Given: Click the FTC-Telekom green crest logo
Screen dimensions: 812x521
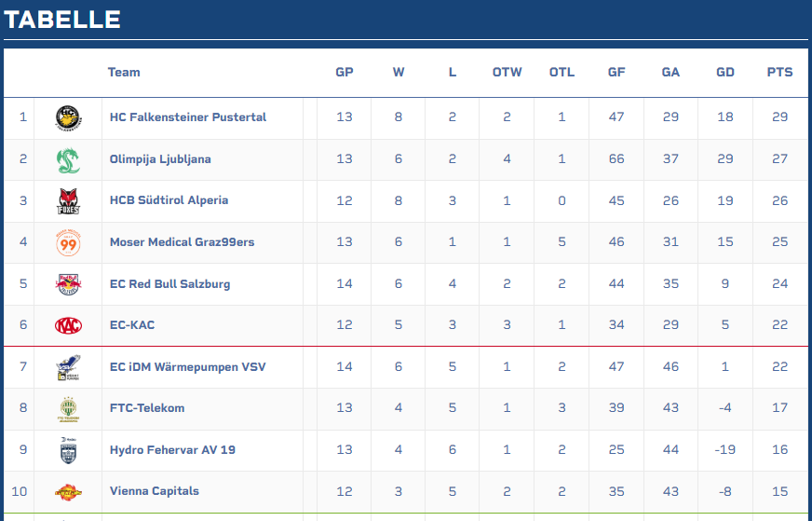Looking at the screenshot, I should (x=67, y=408).
